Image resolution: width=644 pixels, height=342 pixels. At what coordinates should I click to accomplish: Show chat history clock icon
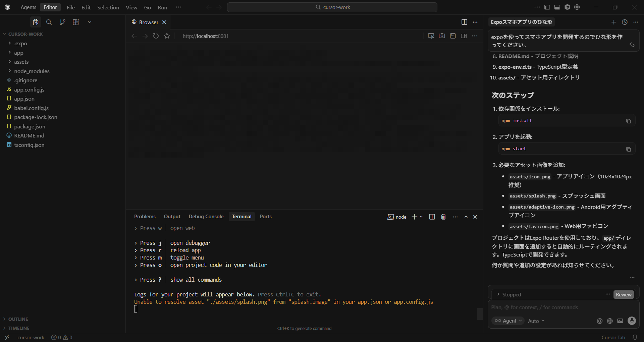625,22
